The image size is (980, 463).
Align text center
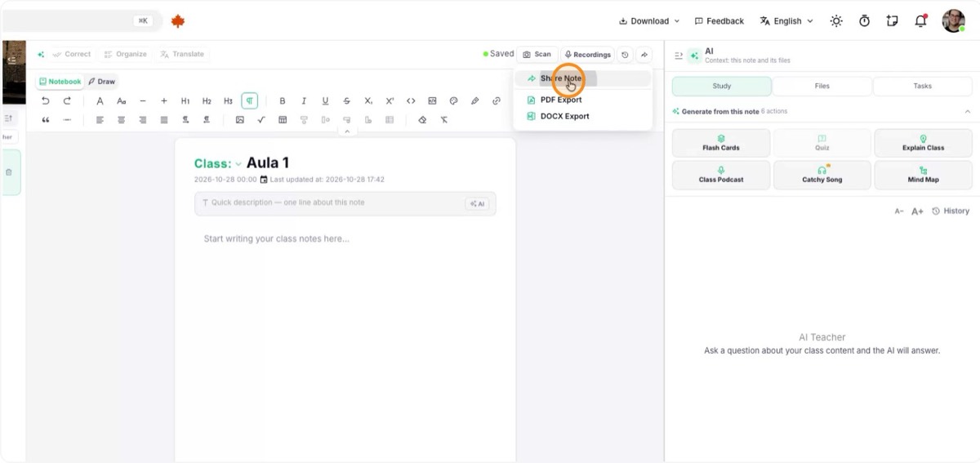[121, 120]
